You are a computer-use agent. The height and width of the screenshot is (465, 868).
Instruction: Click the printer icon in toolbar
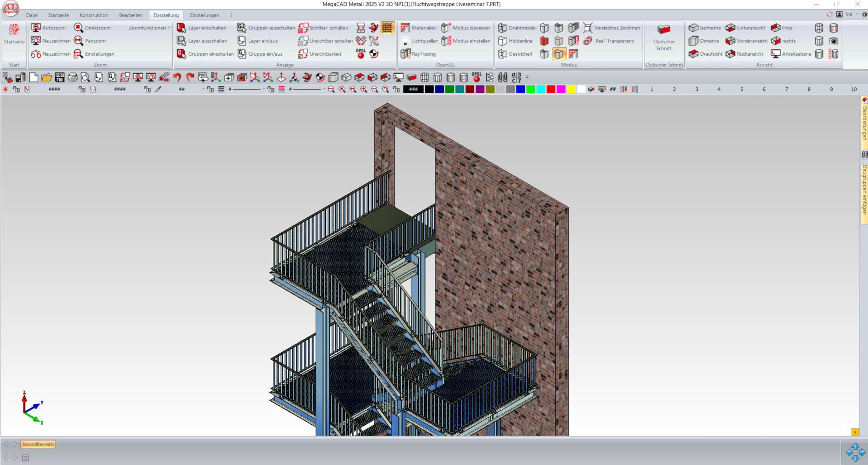[x=72, y=77]
